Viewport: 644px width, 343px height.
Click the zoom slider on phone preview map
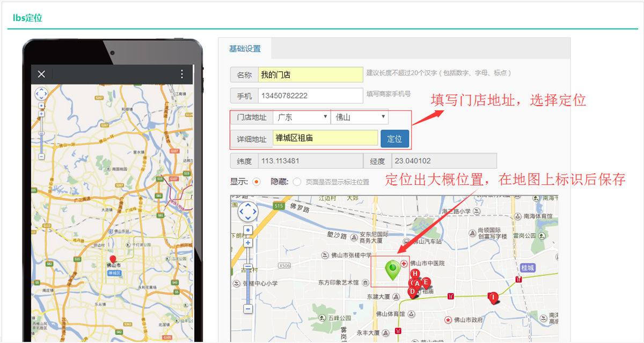[41, 132]
